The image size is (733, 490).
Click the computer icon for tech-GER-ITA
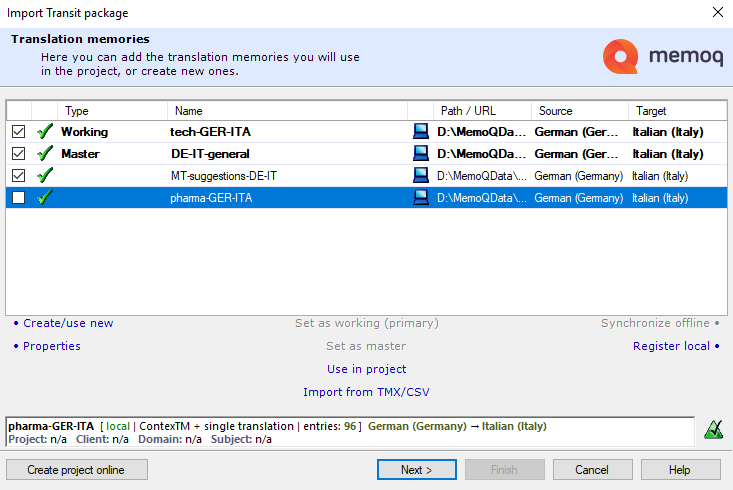421,132
